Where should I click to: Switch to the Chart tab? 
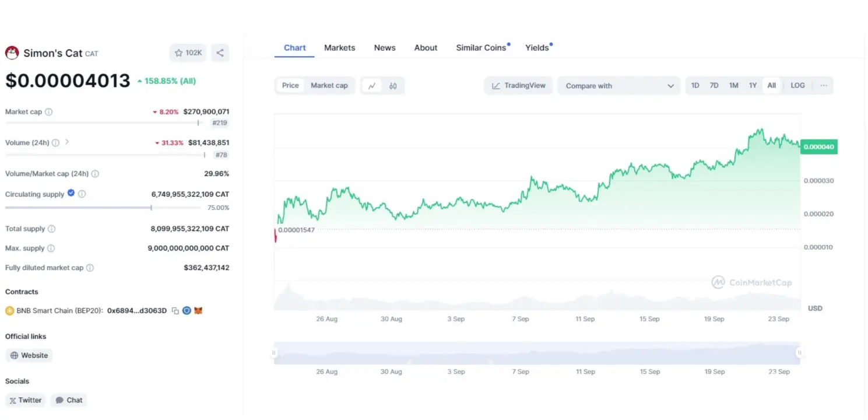[x=294, y=48]
